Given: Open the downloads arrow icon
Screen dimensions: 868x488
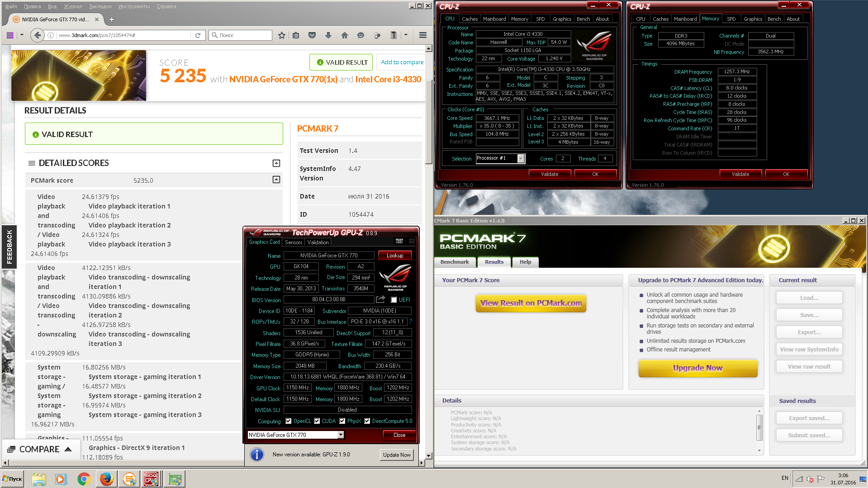Looking at the screenshot, I should [328, 35].
